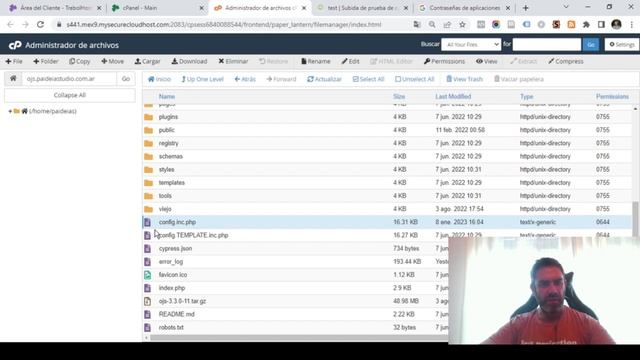Screen dimensions: 640x360
Task: Click the Edit toolbar button
Action: point(350,61)
